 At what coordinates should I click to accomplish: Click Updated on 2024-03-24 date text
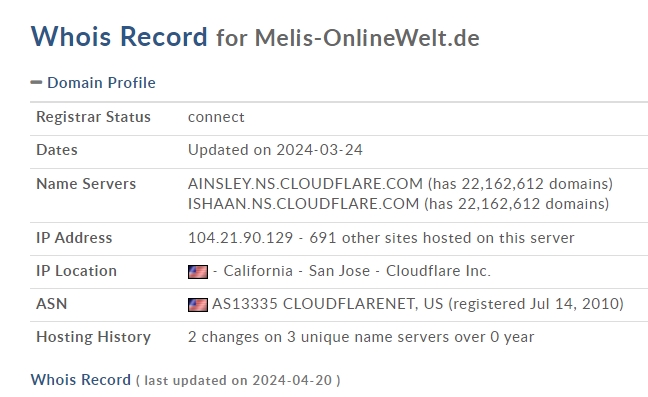tap(275, 150)
